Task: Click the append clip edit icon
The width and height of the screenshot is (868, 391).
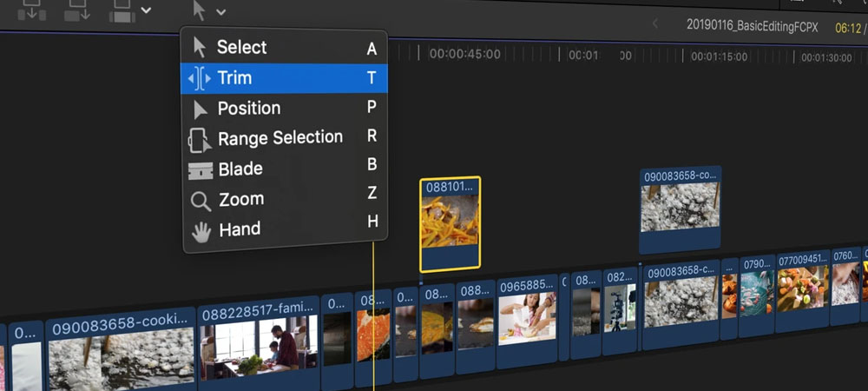Action: pos(121,10)
